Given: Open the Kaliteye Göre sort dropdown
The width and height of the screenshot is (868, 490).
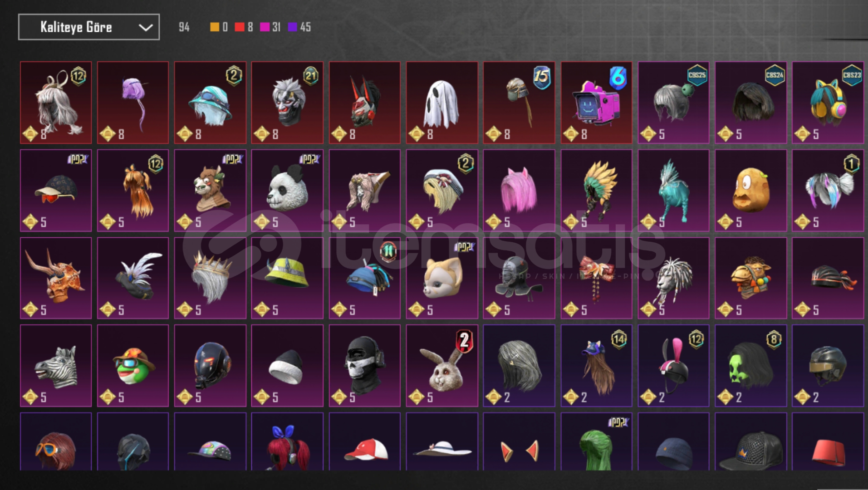Looking at the screenshot, I should (89, 27).
